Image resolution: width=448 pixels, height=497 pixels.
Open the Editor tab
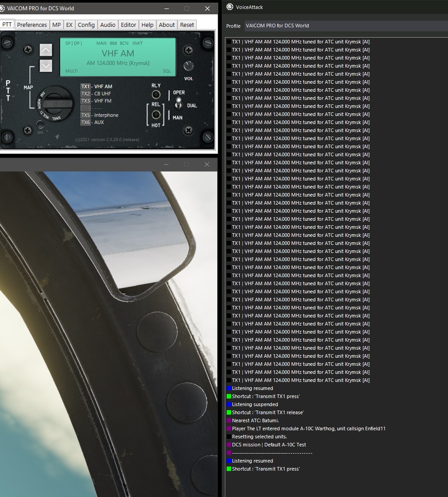click(x=129, y=25)
